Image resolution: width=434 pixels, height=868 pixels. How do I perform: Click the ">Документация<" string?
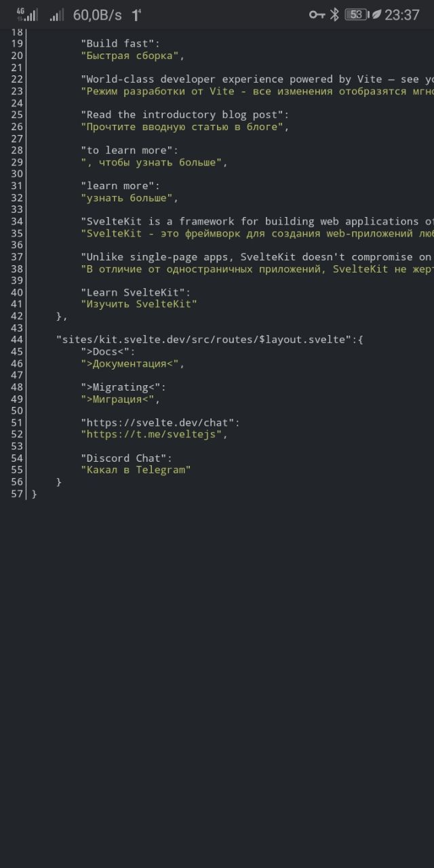[x=132, y=363]
